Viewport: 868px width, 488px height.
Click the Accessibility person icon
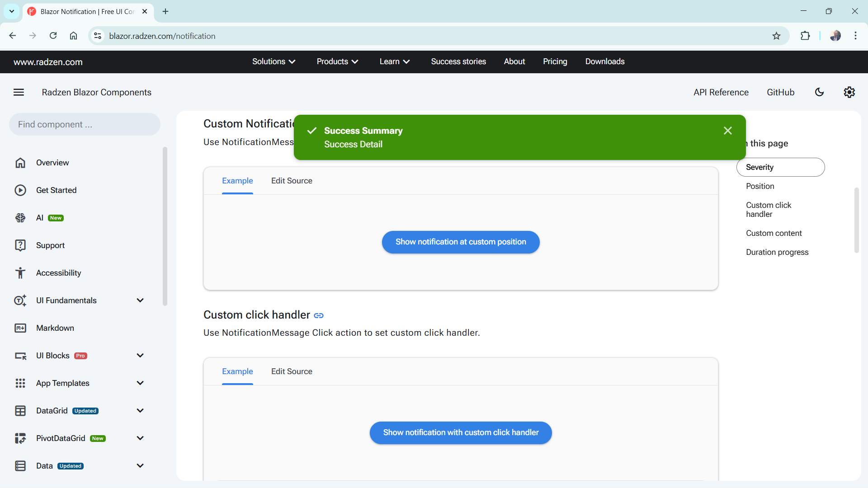(x=20, y=273)
